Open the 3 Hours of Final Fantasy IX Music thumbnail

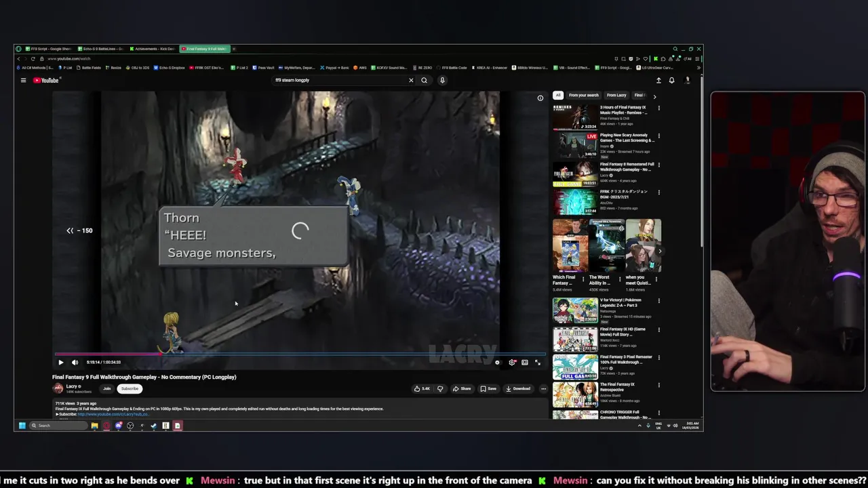pos(575,117)
